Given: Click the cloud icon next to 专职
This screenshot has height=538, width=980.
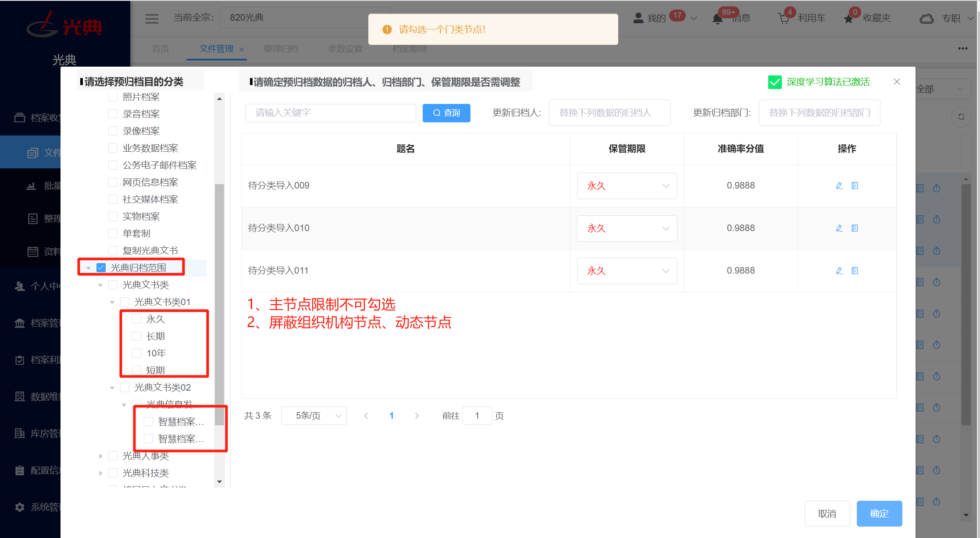Looking at the screenshot, I should 927,18.
